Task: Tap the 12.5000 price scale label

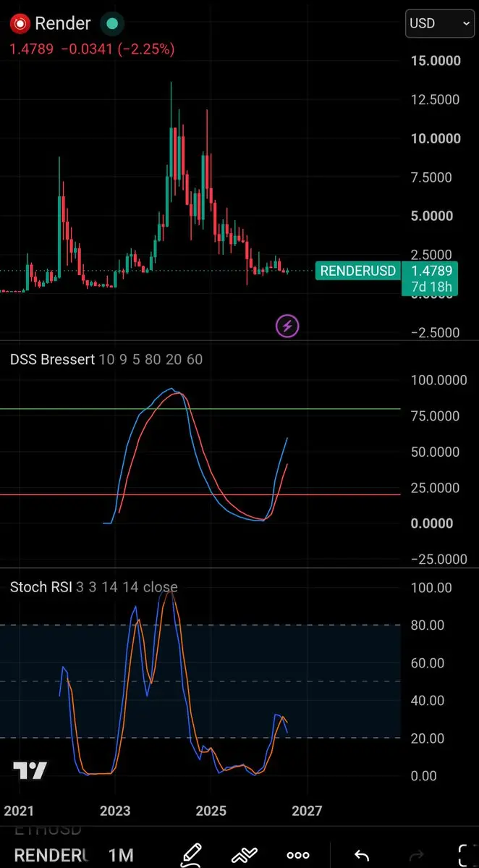Action: click(x=436, y=100)
